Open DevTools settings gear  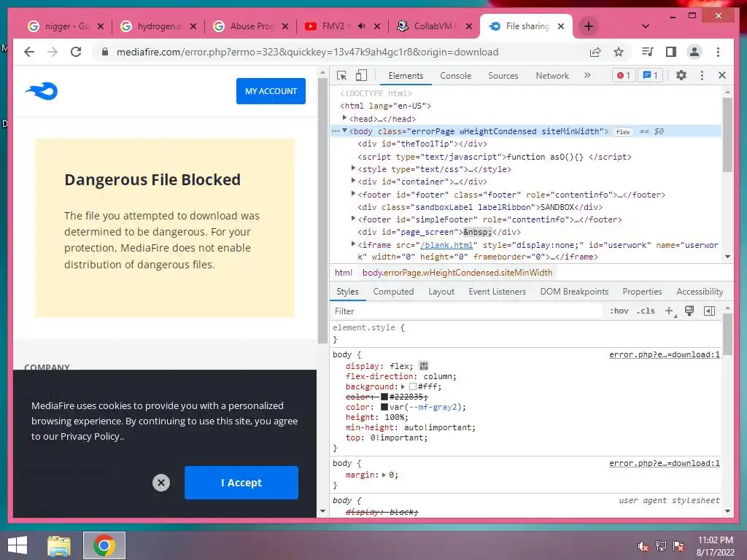point(681,75)
